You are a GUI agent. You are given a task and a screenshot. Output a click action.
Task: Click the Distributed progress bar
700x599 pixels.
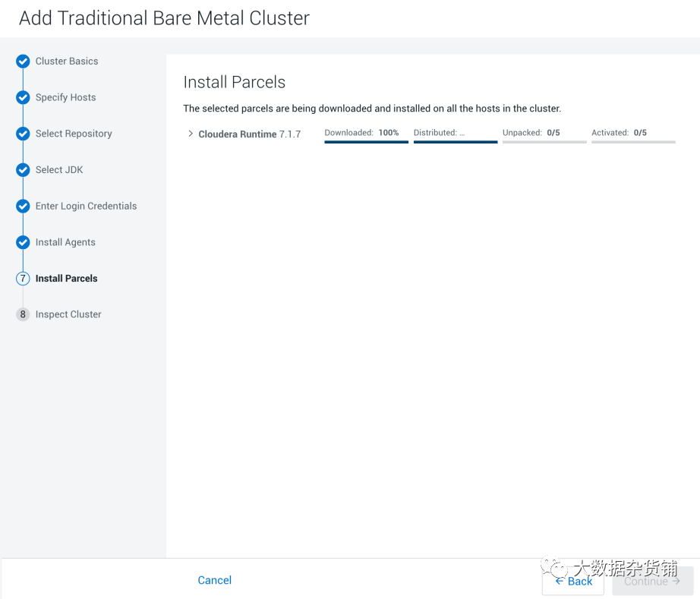pyautogui.click(x=456, y=141)
